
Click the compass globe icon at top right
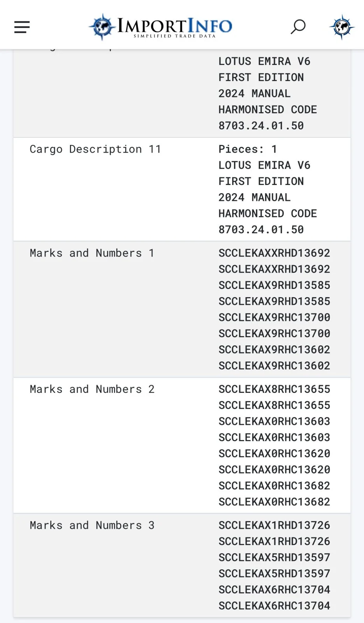(x=342, y=27)
